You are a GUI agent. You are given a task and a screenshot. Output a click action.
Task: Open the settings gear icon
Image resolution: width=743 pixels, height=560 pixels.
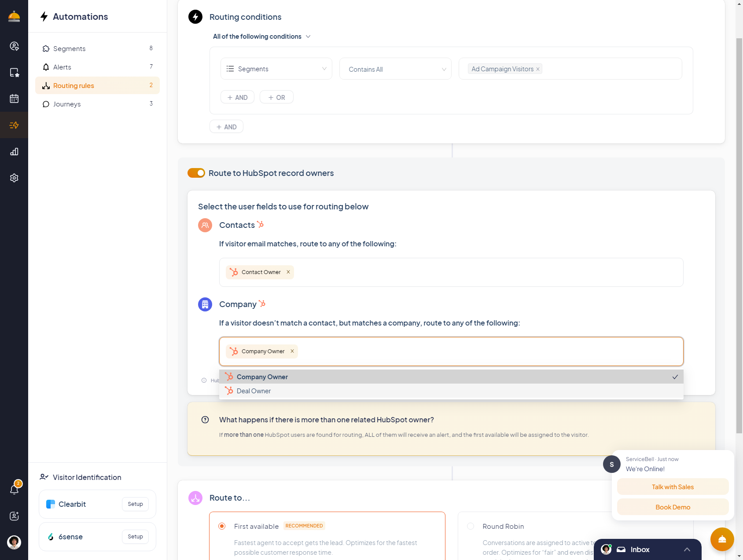click(x=14, y=178)
